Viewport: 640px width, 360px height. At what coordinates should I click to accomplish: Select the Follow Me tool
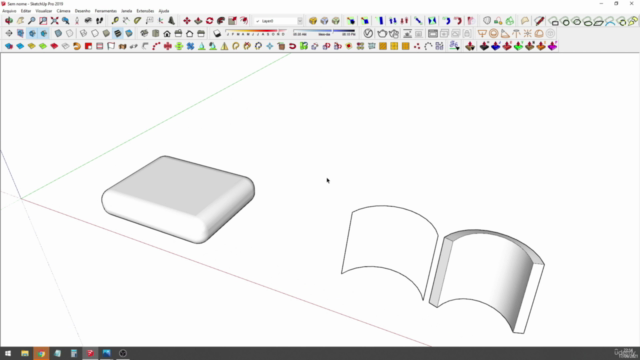click(221, 20)
